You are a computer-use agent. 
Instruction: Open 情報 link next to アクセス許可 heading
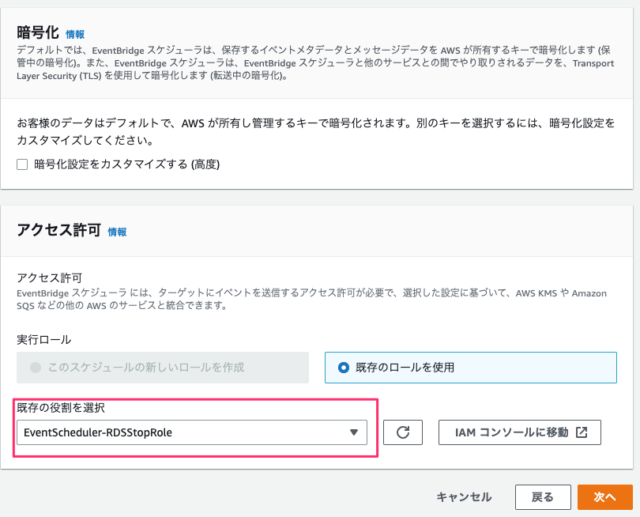pyautogui.click(x=117, y=232)
